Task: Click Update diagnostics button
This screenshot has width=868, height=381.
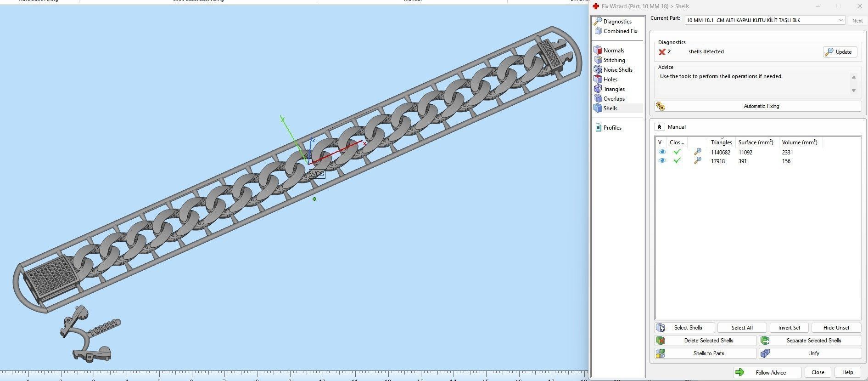Action: [840, 52]
